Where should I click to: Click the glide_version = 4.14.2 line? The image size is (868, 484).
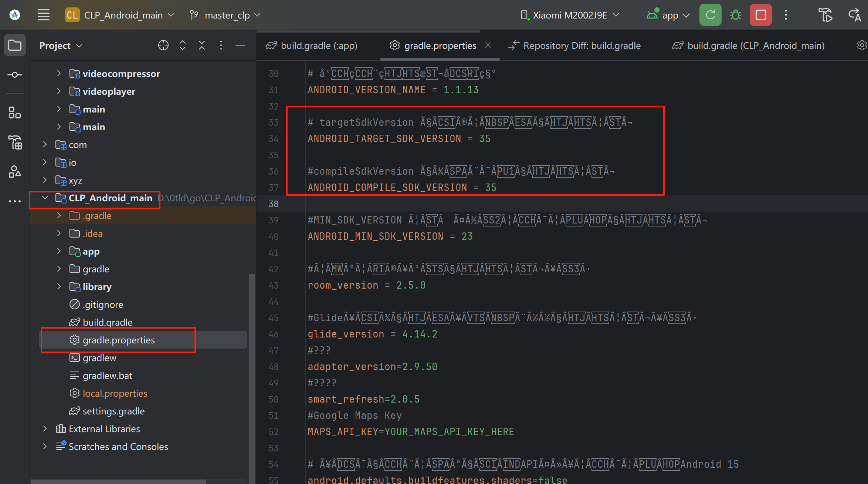point(372,334)
